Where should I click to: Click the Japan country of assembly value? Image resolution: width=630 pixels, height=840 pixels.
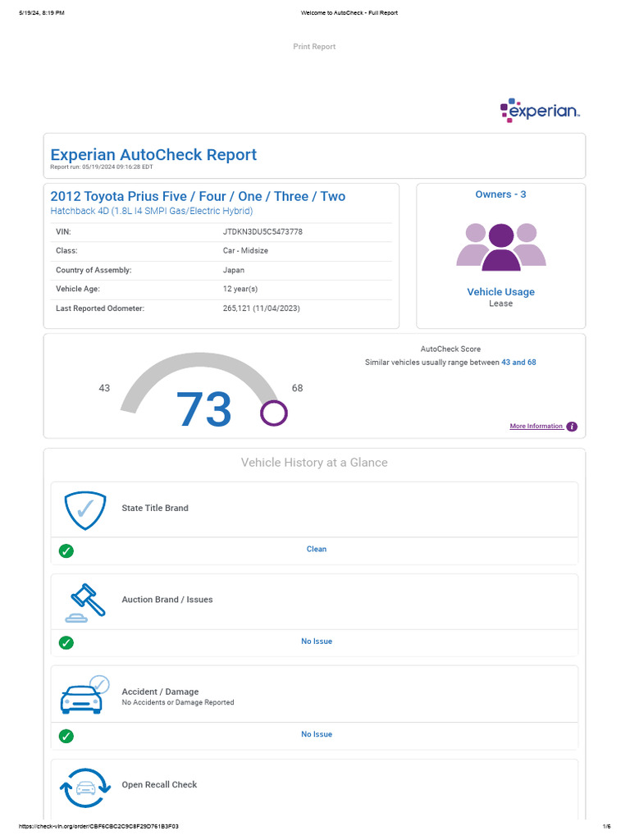[234, 271]
